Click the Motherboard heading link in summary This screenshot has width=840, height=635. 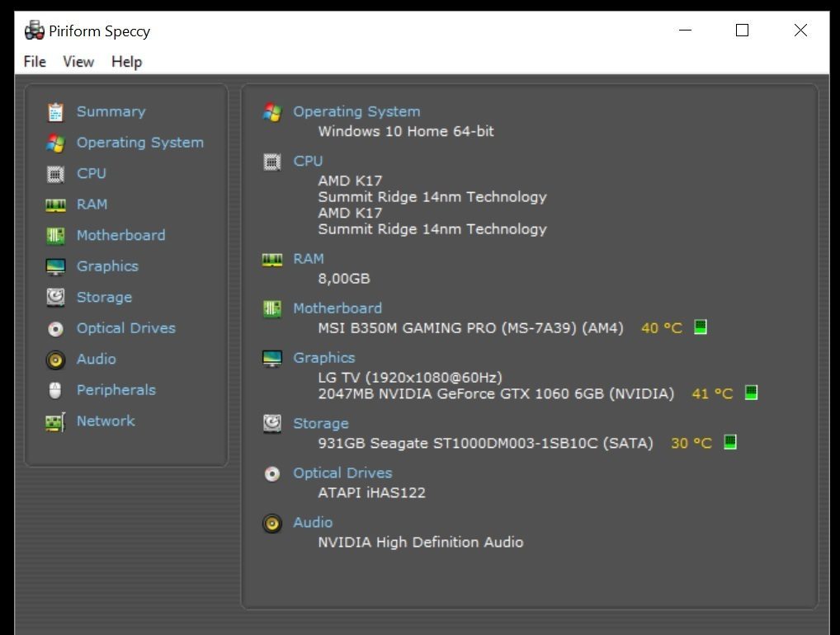337,308
